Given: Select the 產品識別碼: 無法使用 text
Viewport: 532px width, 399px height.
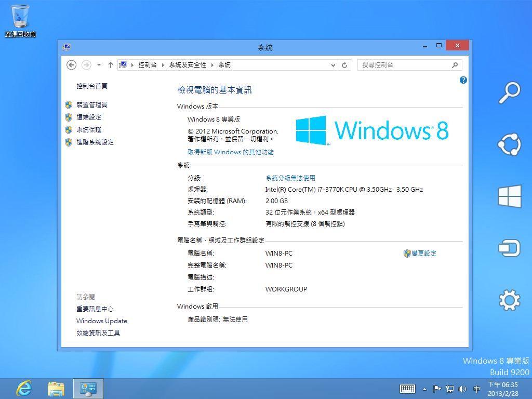Looking at the screenshot, I should tap(218, 320).
